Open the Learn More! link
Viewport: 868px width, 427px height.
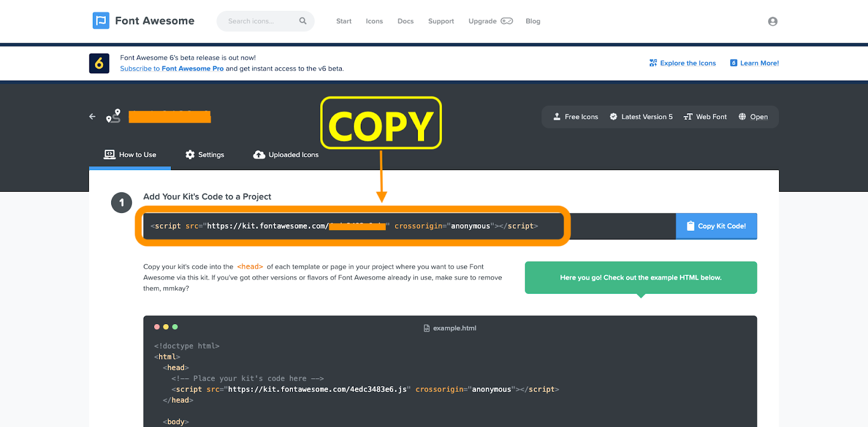coord(759,63)
